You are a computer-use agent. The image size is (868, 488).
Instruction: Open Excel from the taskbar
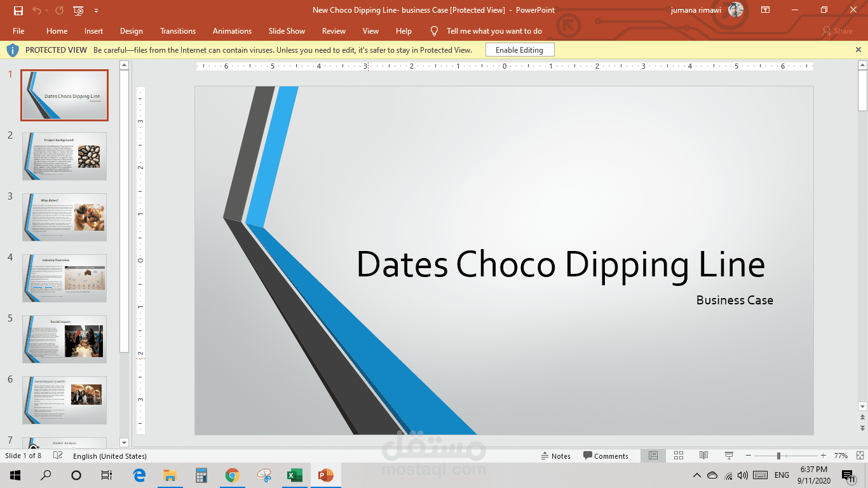(294, 475)
